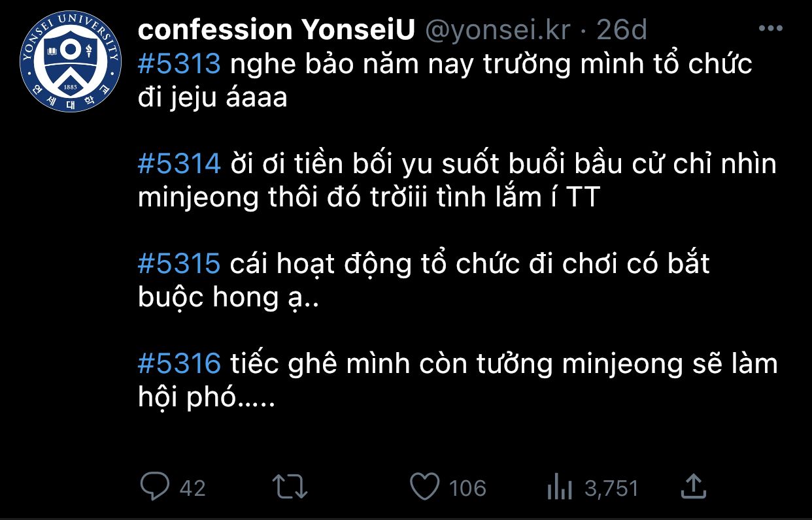
Task: Open the hashtag #5313
Action: pyautogui.click(x=179, y=64)
